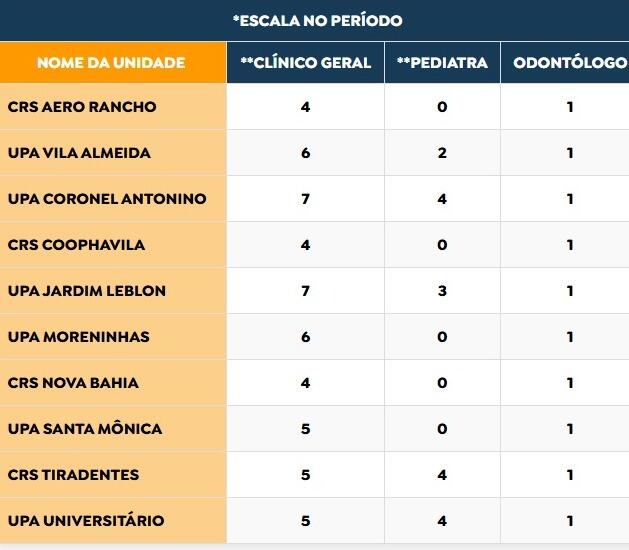Select the CRS NOVA BAHIA unit

click(73, 383)
